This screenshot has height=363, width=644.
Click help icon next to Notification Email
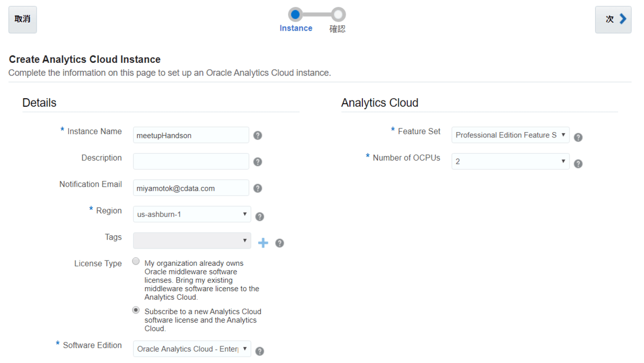tap(258, 188)
